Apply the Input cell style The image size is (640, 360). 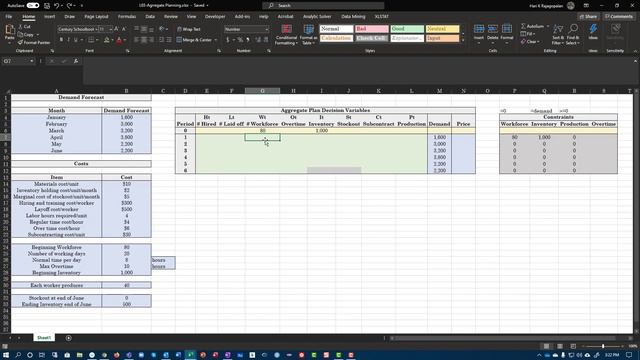(442, 38)
